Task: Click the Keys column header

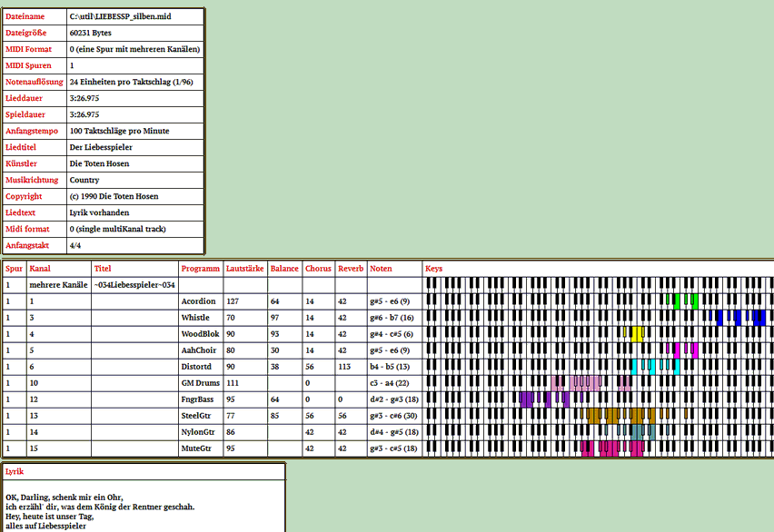Action: coord(434,269)
